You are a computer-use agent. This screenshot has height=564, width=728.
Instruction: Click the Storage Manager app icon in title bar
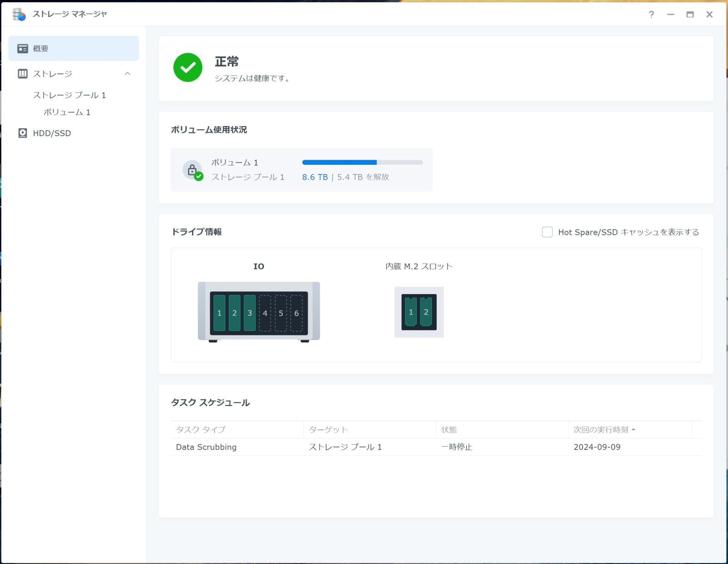coord(19,14)
